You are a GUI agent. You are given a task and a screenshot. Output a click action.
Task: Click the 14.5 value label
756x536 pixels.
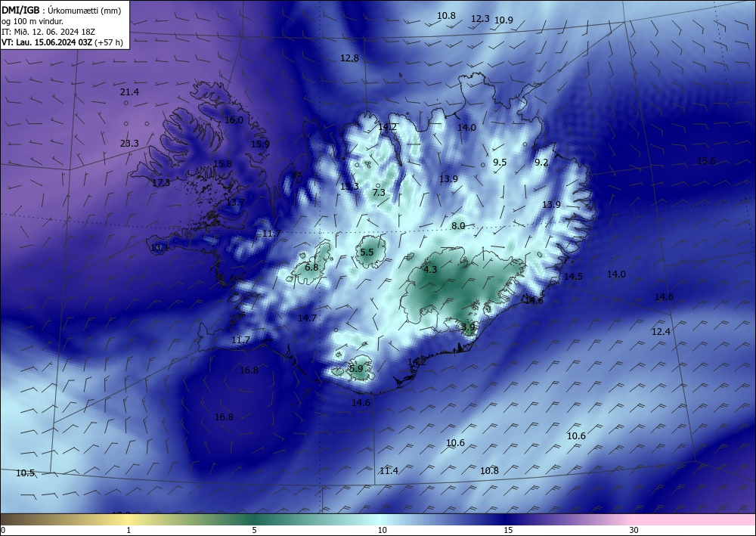[573, 276]
